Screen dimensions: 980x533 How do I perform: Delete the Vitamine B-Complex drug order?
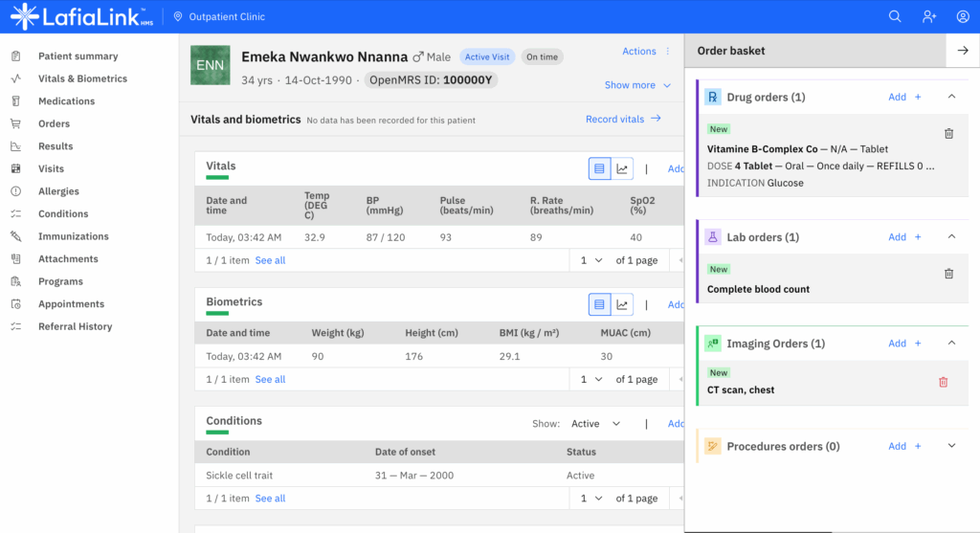pos(948,134)
